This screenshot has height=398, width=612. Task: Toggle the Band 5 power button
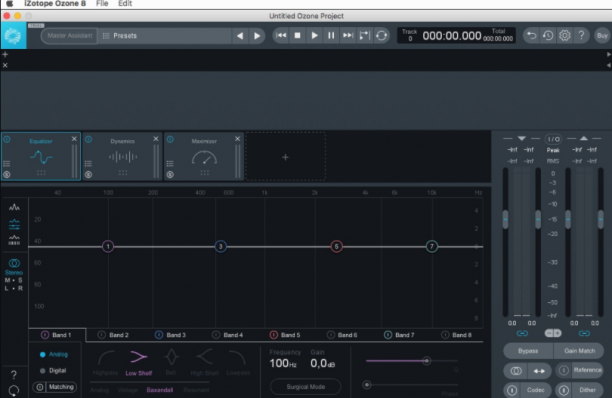[274, 335]
